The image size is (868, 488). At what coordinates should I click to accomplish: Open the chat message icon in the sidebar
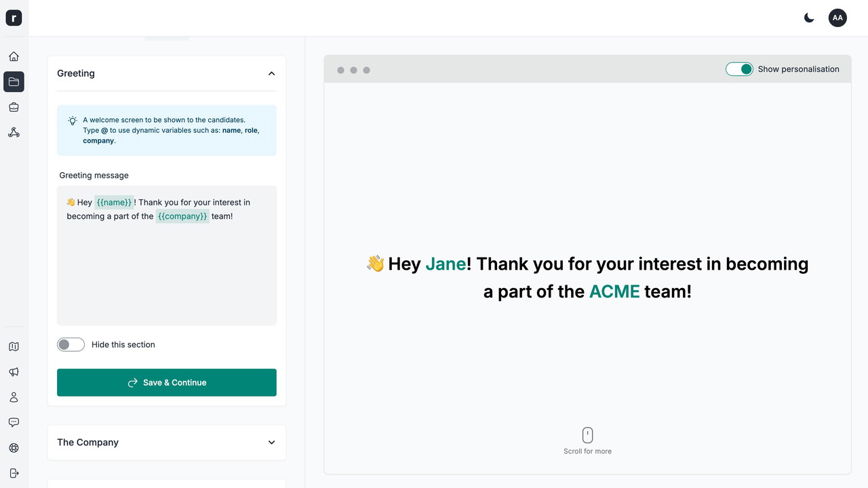(x=14, y=422)
